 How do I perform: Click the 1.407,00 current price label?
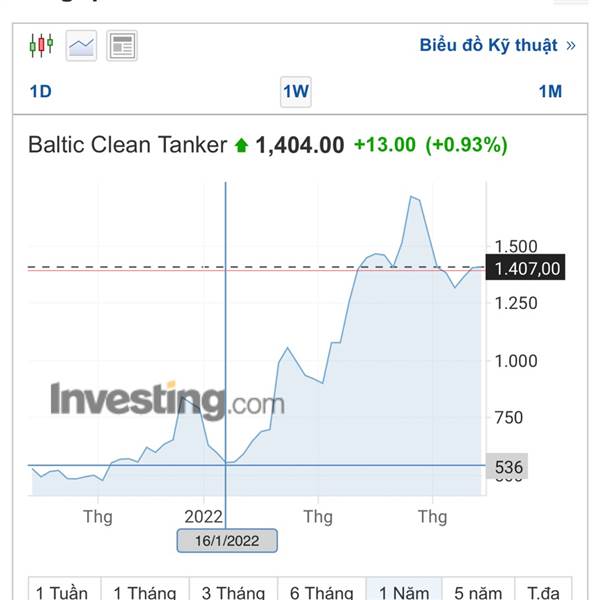click(525, 267)
